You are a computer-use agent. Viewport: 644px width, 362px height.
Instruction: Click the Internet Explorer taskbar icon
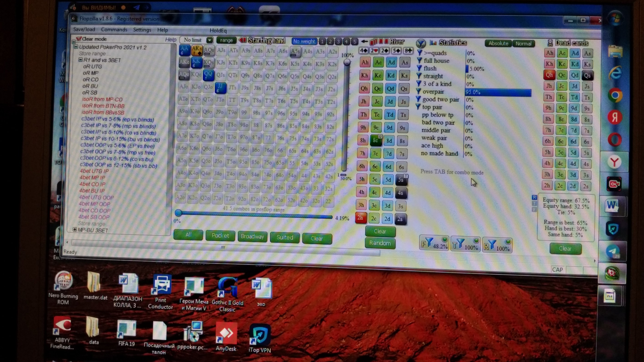[615, 73]
